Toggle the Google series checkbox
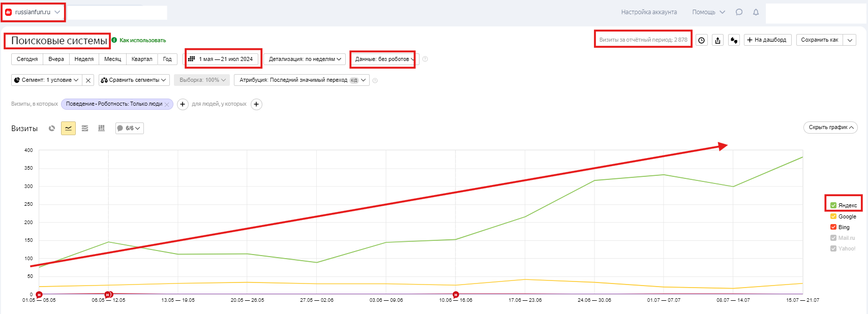This screenshot has width=868, height=314. (x=833, y=216)
